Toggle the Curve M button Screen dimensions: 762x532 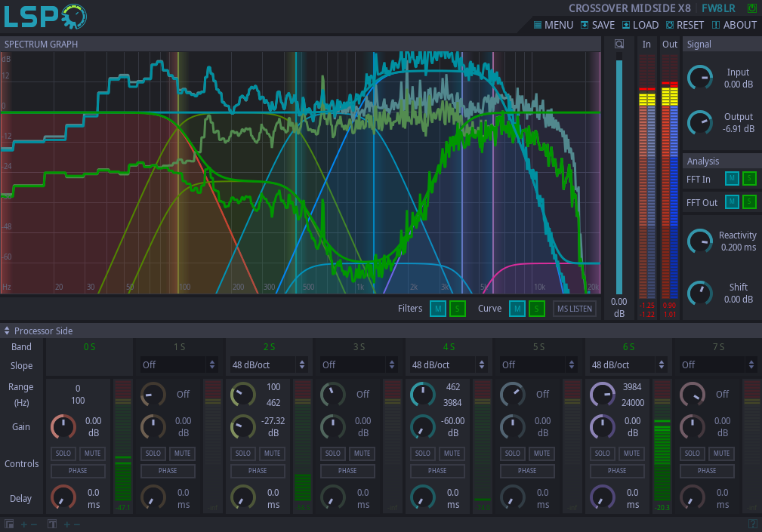pos(517,309)
